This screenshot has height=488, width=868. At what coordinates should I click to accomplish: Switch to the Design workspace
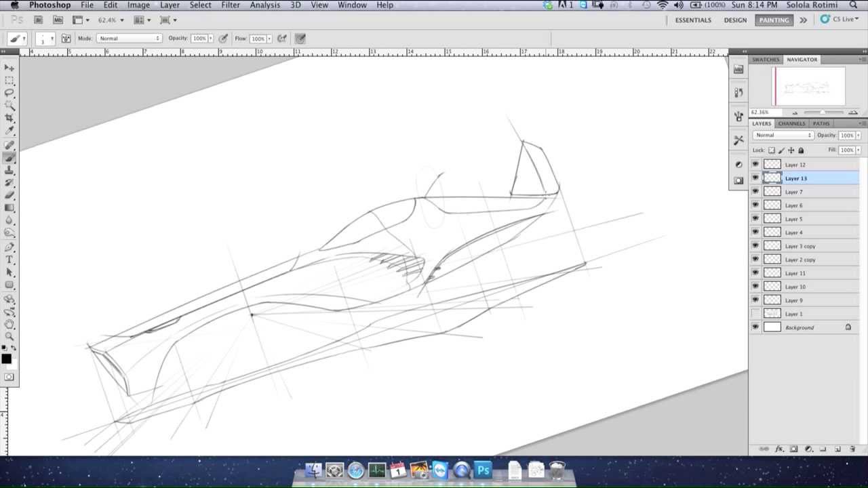click(735, 20)
